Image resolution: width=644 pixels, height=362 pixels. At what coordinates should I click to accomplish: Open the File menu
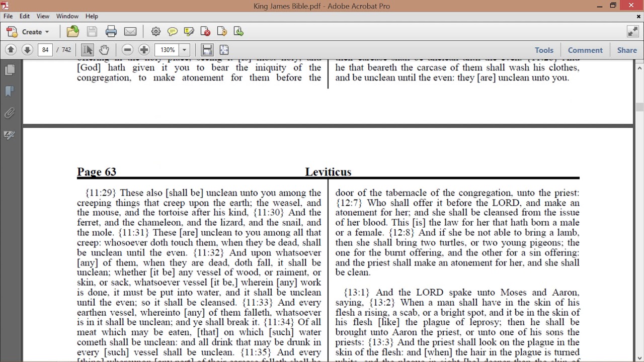(8, 16)
